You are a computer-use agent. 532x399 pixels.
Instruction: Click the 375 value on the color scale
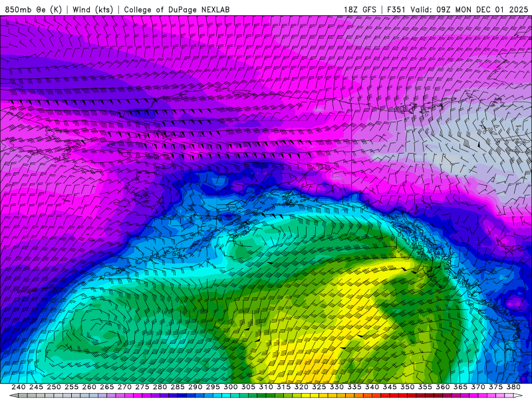(x=496, y=387)
